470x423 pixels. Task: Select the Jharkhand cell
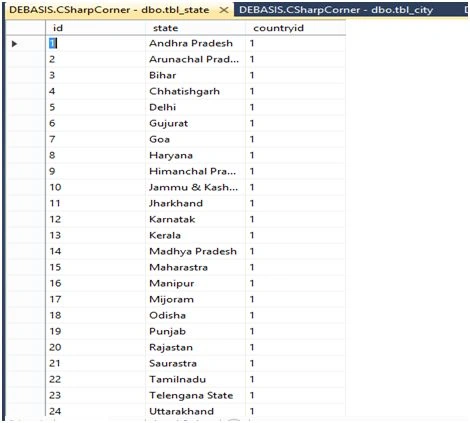[195, 203]
